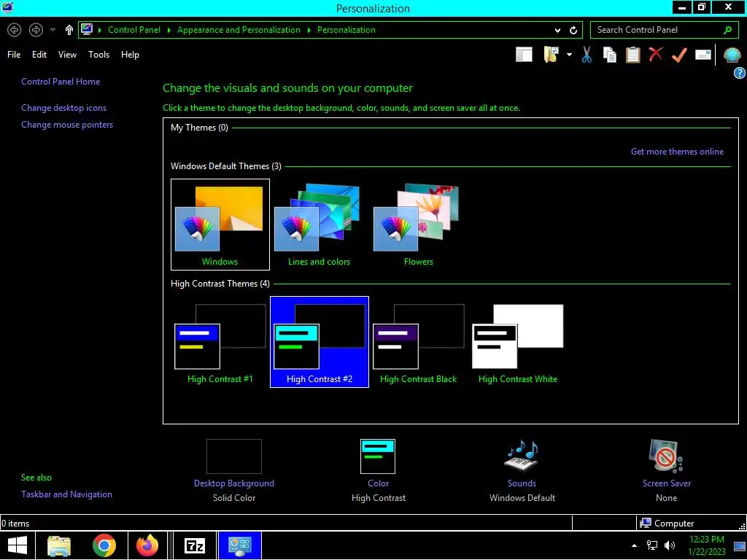This screenshot has height=560, width=747.
Task: Click the Control Panel taskbar button
Action: [x=239, y=545]
